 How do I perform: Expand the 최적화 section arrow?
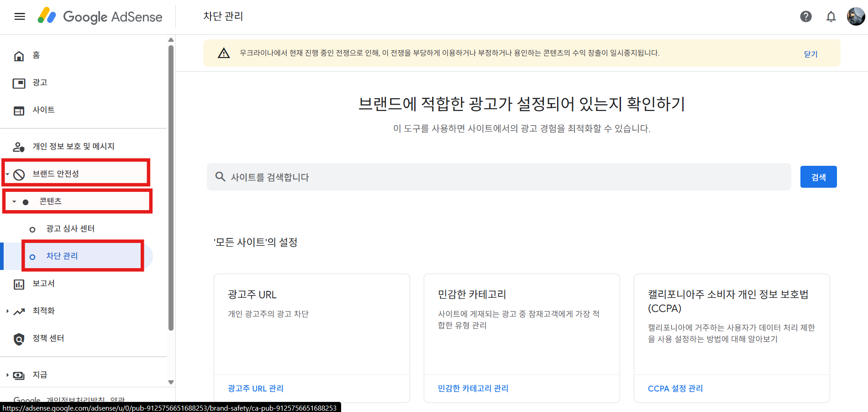[x=7, y=311]
